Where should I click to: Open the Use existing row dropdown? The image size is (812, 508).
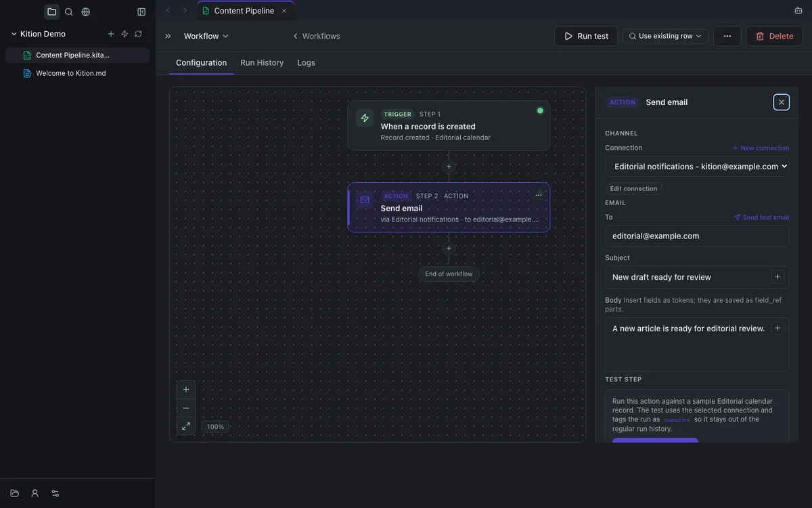tap(666, 36)
